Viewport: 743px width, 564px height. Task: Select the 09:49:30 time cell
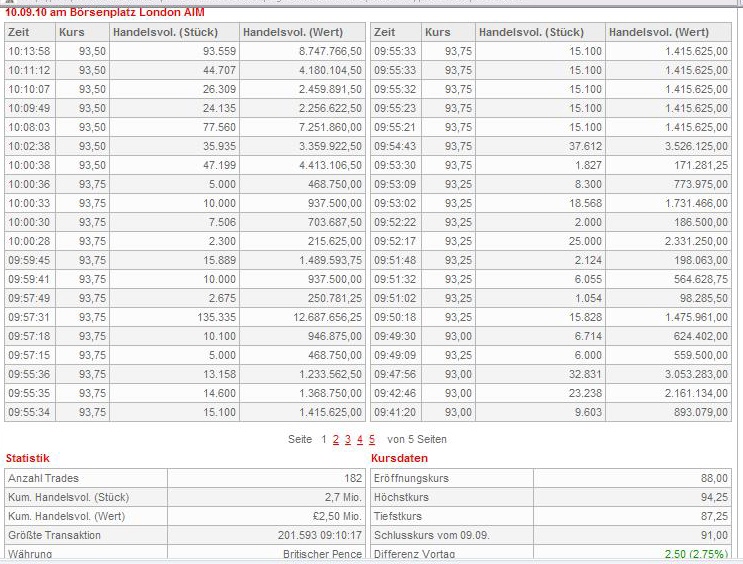pyautogui.click(x=396, y=336)
